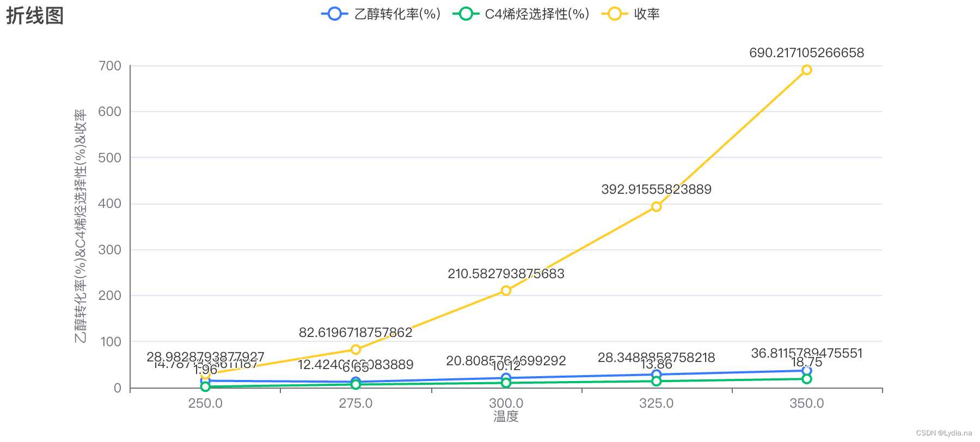Select the green data point at temperature 275.0
This screenshot has width=980, height=442.
(x=356, y=385)
